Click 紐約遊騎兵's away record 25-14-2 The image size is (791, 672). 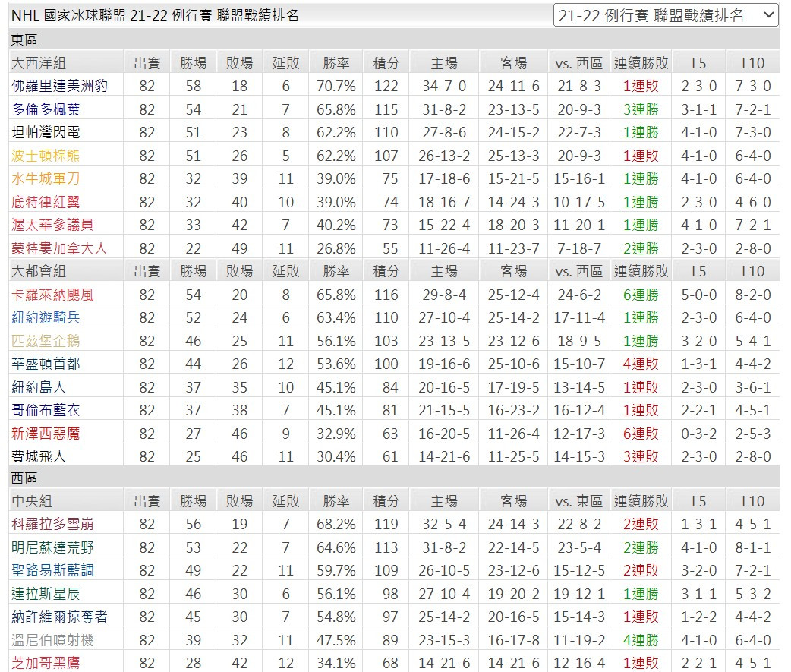[514, 317]
